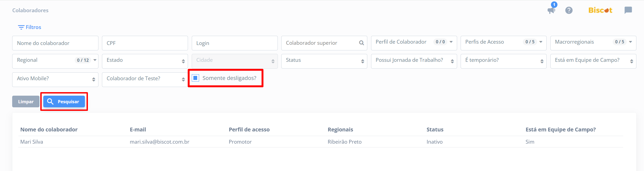The height and width of the screenshot is (171, 644).
Task: Click the Limpar button
Action: (x=26, y=102)
